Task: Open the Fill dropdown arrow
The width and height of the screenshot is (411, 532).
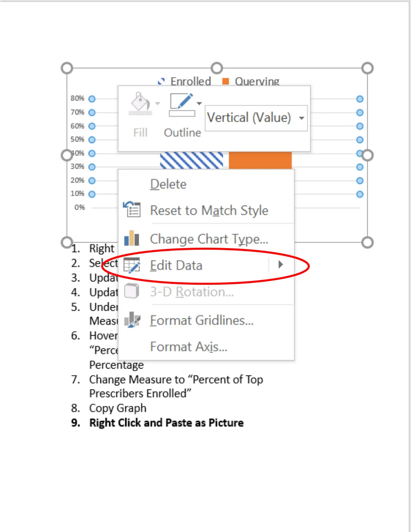Action: point(158,104)
